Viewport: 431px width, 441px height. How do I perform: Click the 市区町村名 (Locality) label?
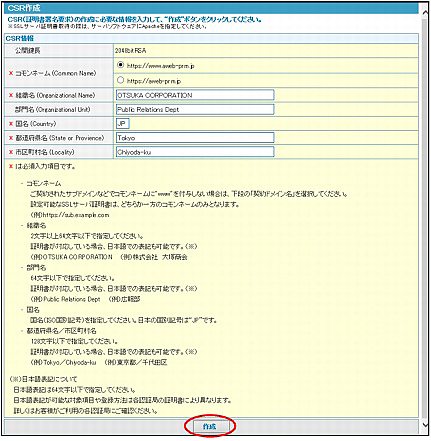[x=45, y=152]
